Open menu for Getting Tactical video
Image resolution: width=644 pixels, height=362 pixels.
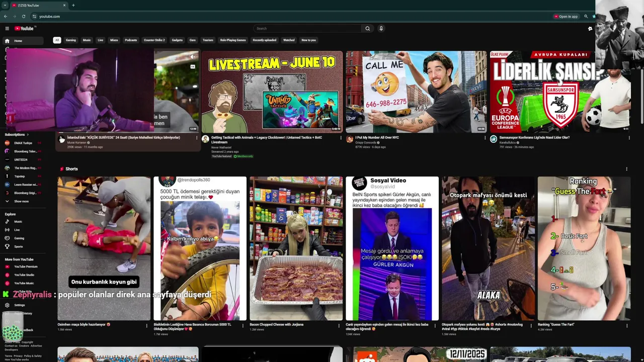[341, 138]
